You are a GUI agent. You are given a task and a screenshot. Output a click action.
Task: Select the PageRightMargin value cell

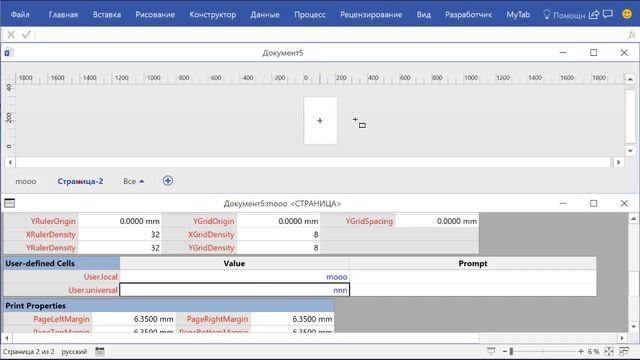point(293,319)
